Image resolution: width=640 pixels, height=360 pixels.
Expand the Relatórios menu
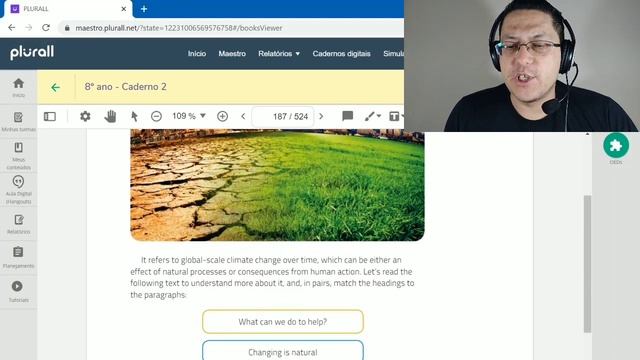point(279,53)
